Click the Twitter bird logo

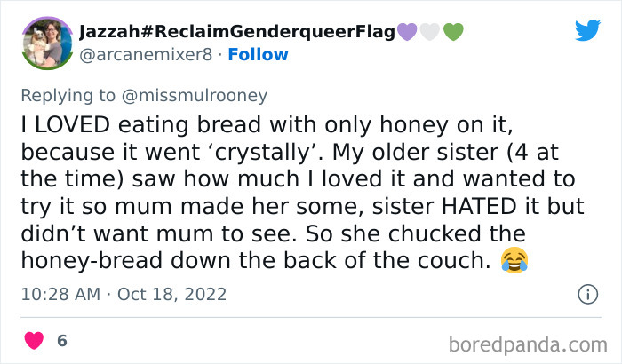coord(587,30)
